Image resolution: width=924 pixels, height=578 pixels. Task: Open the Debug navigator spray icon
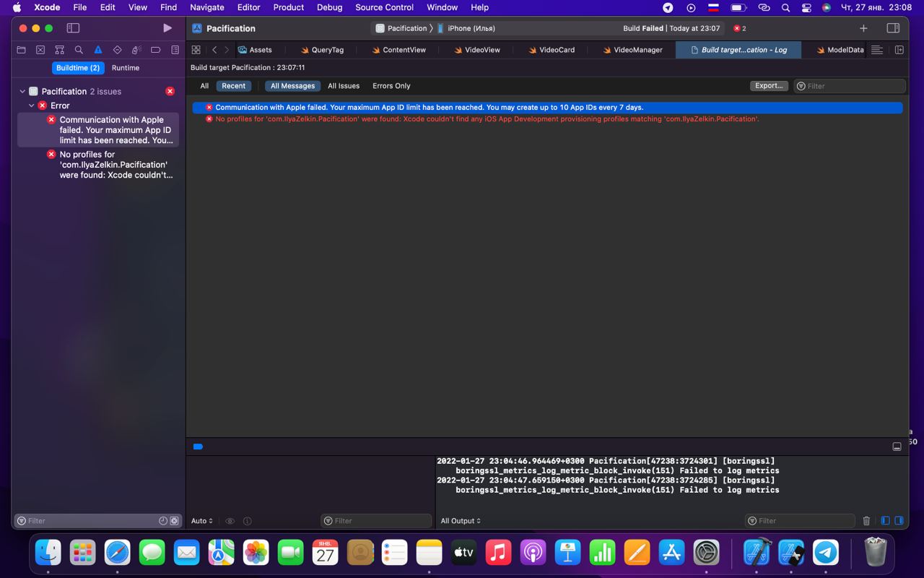coord(136,50)
